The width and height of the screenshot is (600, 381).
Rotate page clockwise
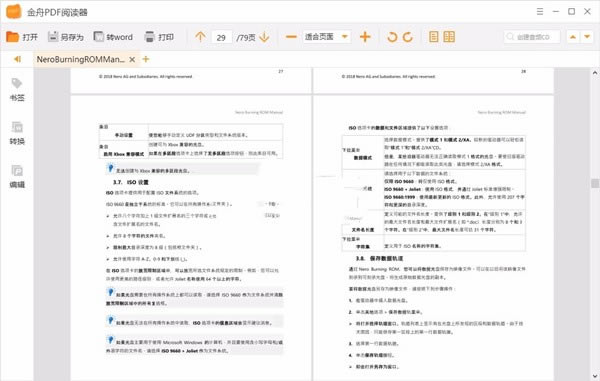coord(408,37)
